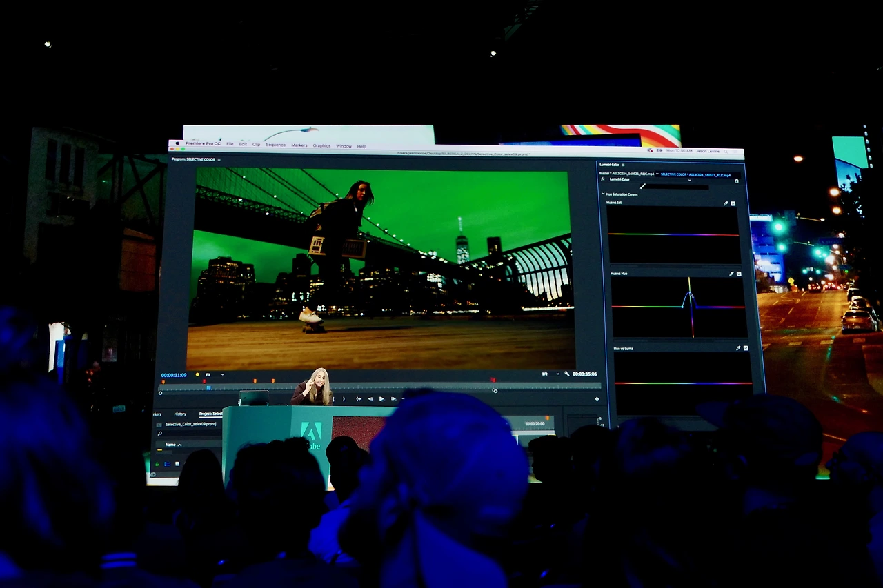883x588 pixels.
Task: Play the Program monitor sequence
Action: point(381,398)
